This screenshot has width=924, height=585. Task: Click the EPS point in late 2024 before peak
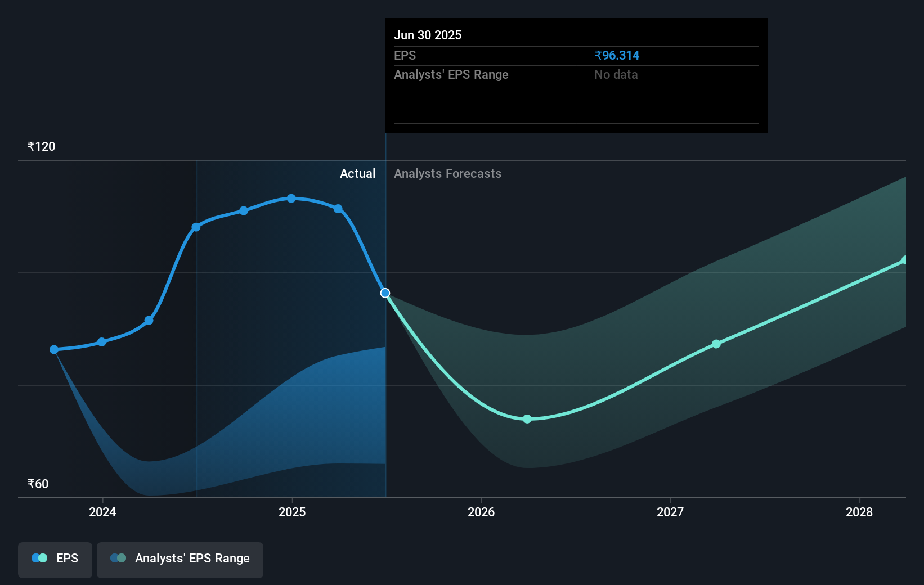[244, 211]
